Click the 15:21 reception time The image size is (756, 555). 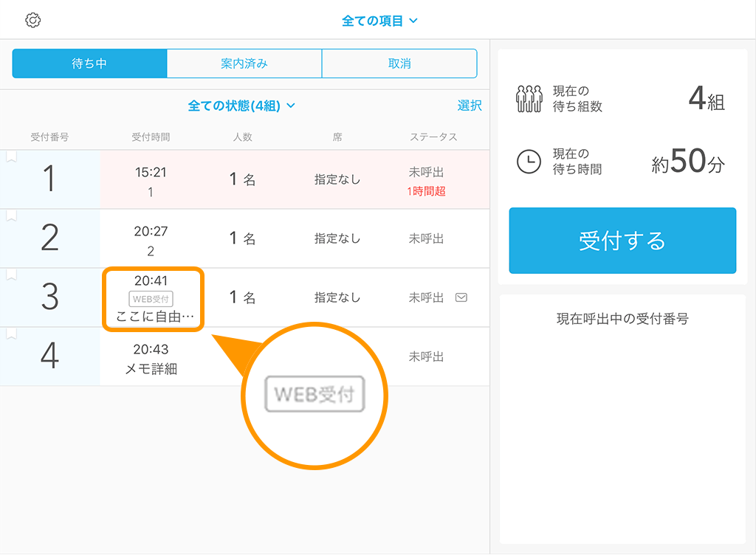click(151, 172)
